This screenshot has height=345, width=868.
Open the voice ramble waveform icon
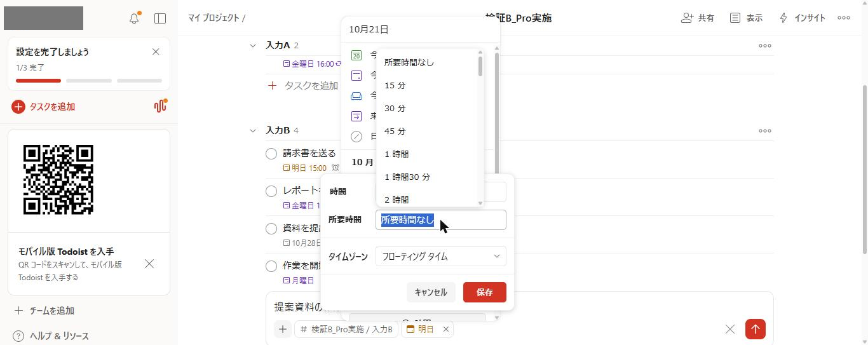[x=160, y=106]
